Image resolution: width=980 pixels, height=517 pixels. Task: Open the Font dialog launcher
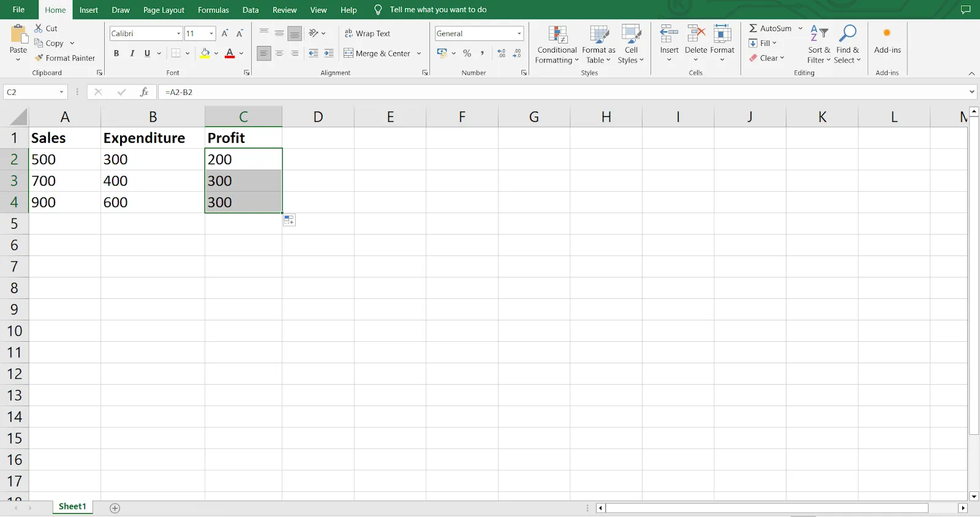(247, 73)
